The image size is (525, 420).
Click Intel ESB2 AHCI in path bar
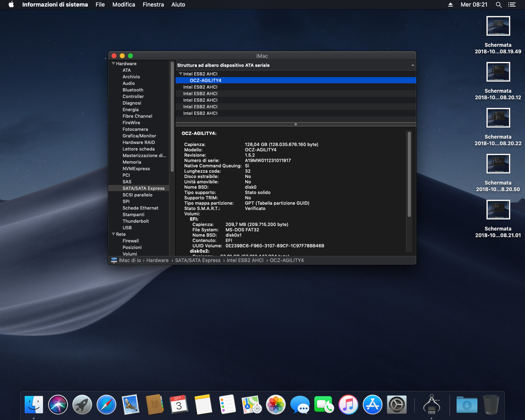245,260
